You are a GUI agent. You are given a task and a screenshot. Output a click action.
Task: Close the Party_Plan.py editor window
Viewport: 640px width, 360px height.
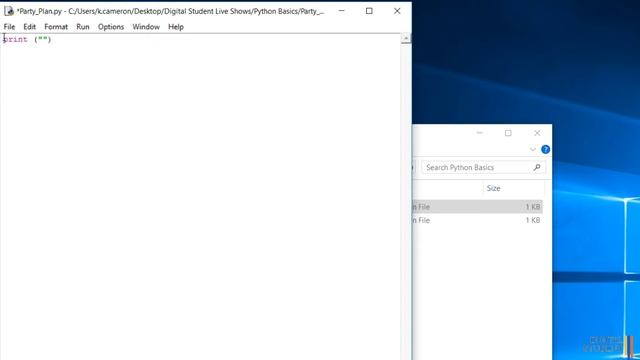click(x=397, y=11)
